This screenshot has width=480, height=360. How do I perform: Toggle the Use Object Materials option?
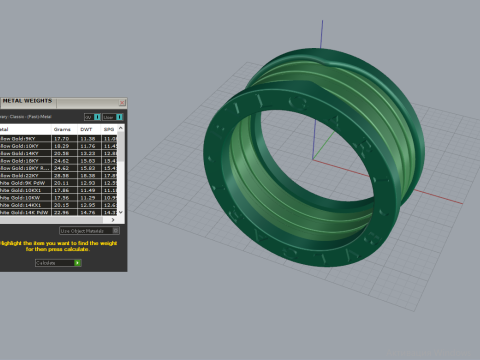(89, 231)
